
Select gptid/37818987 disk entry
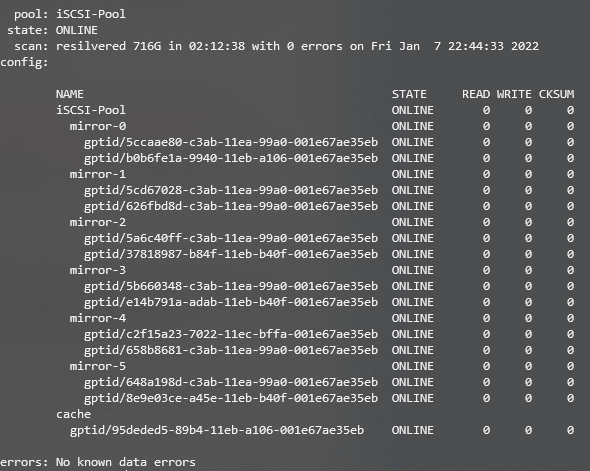pyautogui.click(x=231, y=254)
